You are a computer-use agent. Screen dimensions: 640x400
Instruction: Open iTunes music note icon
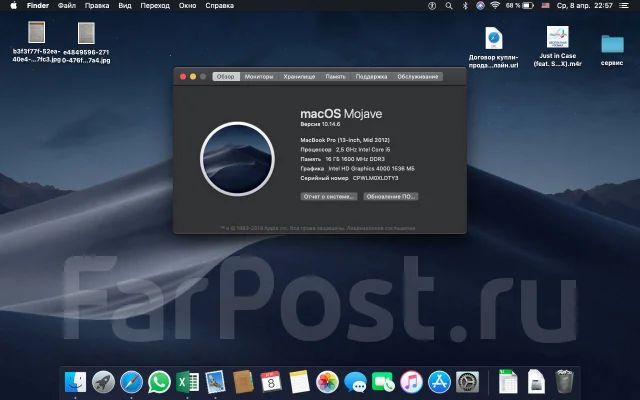tap(411, 382)
